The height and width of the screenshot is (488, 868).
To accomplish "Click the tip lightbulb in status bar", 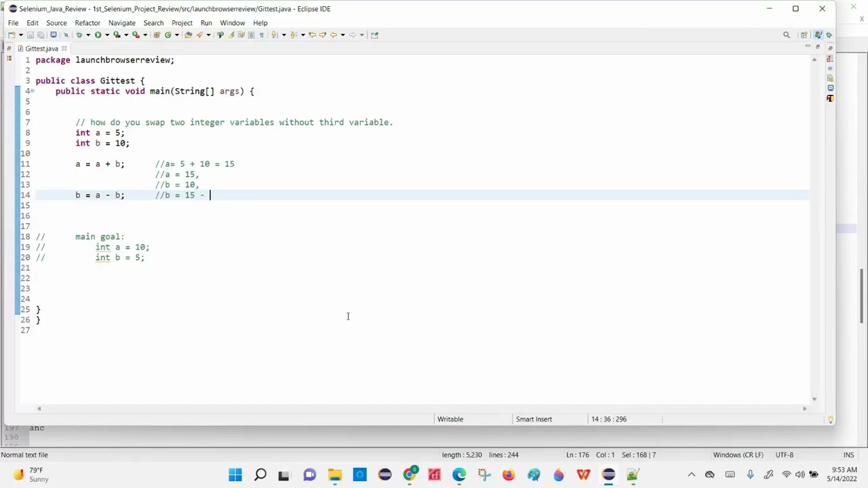I will click(830, 420).
